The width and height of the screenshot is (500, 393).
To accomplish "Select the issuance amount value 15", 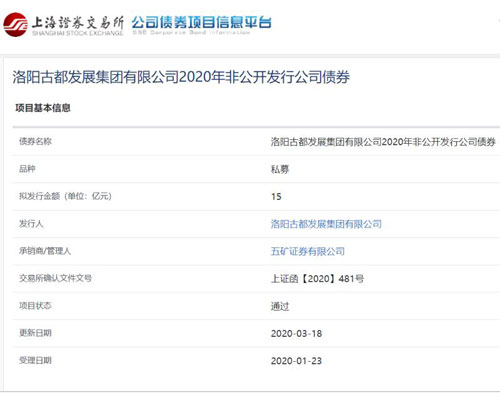I will coord(276,197).
